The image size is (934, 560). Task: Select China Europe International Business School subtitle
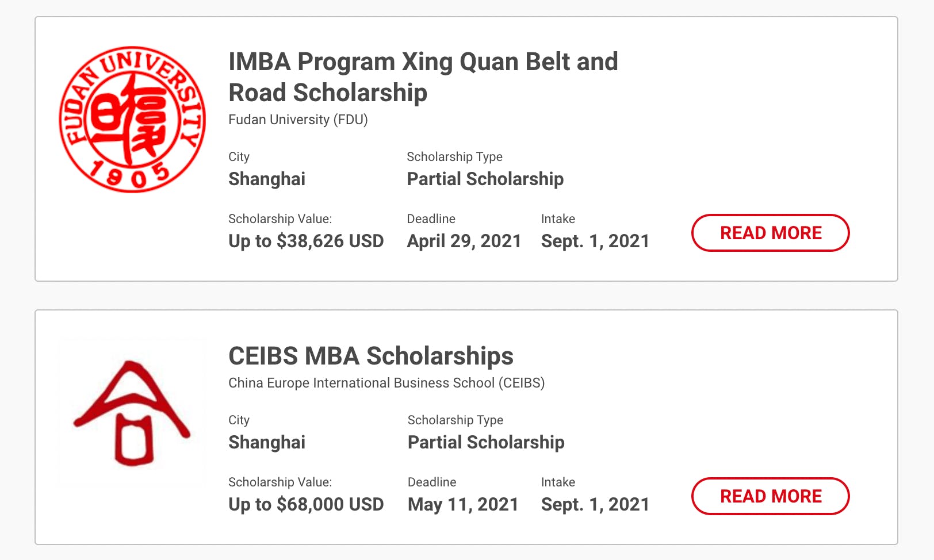coord(386,383)
